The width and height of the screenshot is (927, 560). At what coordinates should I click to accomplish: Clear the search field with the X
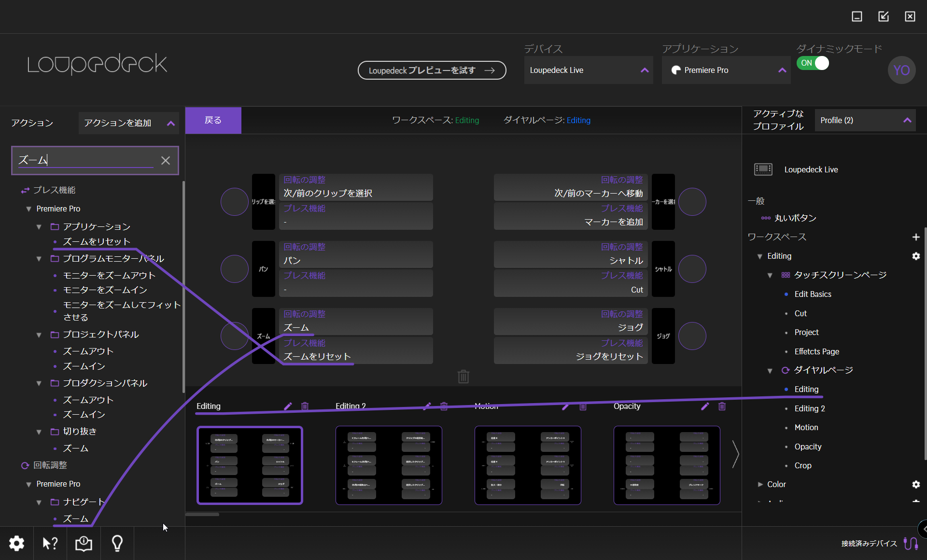coord(166,161)
